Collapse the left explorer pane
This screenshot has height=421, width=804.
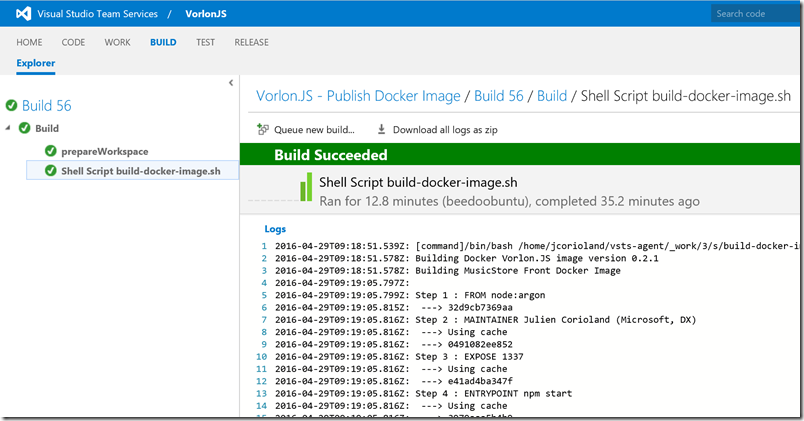(x=231, y=83)
